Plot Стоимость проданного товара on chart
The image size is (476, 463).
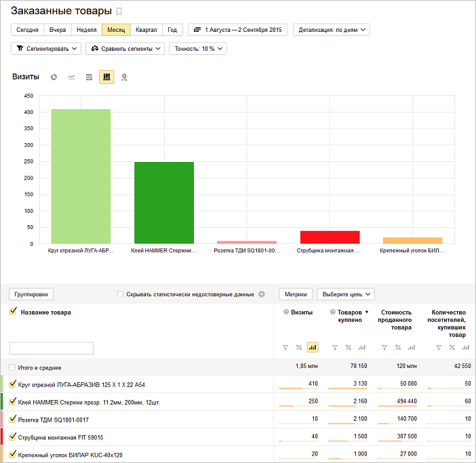point(412,347)
